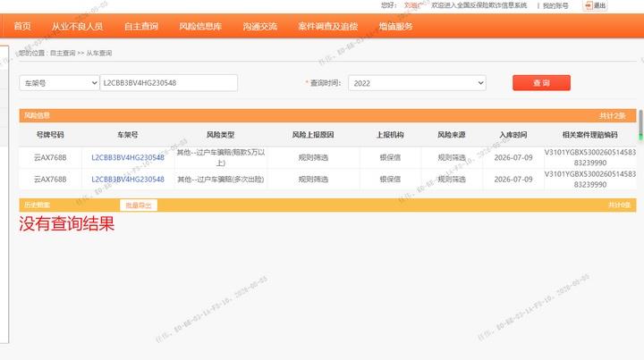Click 其他--过户车骗赔(多次出险) cell
The height and width of the screenshot is (360, 644).
pyautogui.click(x=221, y=180)
